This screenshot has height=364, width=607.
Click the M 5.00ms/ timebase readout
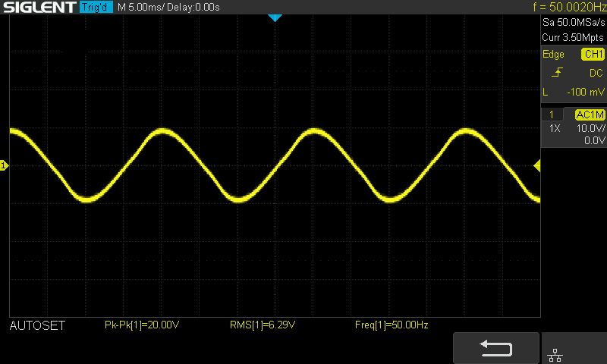coord(141,7)
